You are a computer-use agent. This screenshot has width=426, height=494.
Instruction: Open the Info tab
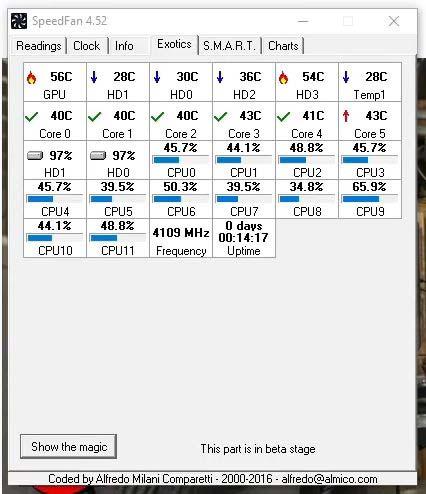(124, 46)
